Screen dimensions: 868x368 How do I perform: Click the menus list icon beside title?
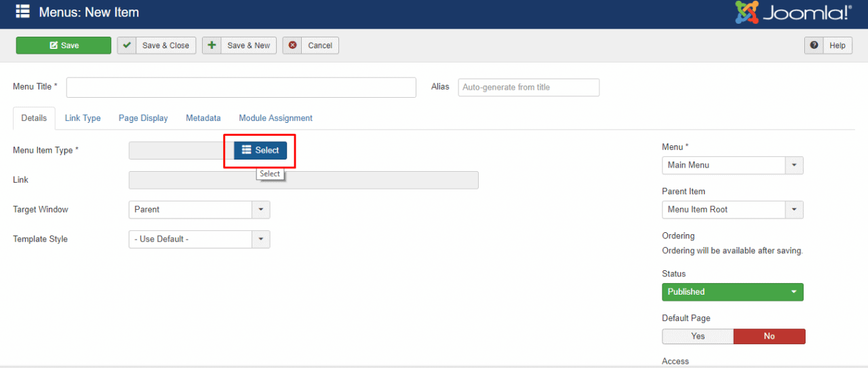coord(22,12)
